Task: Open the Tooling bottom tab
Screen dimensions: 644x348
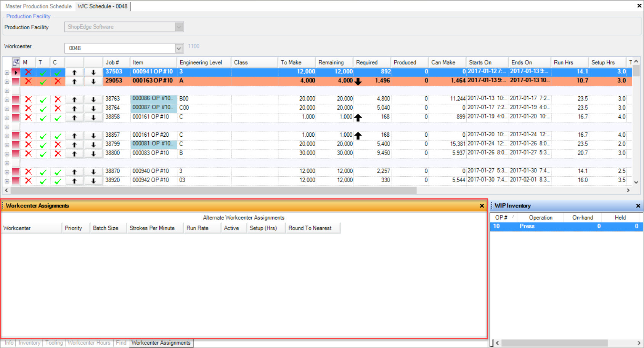Action: click(54, 343)
